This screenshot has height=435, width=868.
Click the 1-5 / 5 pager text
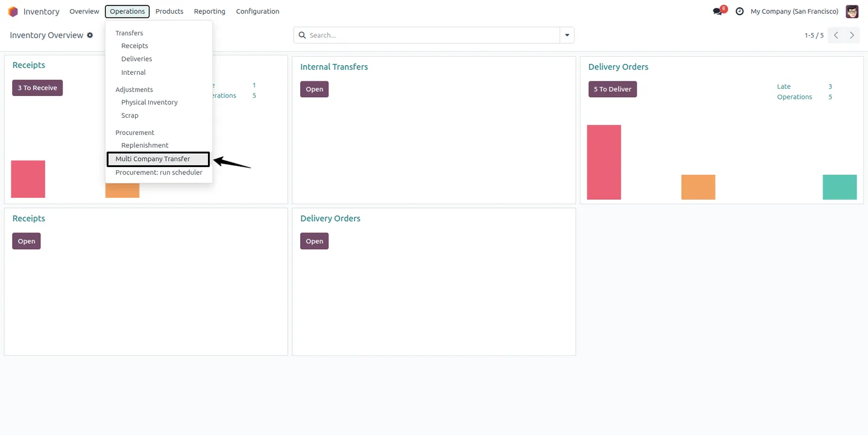coord(814,36)
